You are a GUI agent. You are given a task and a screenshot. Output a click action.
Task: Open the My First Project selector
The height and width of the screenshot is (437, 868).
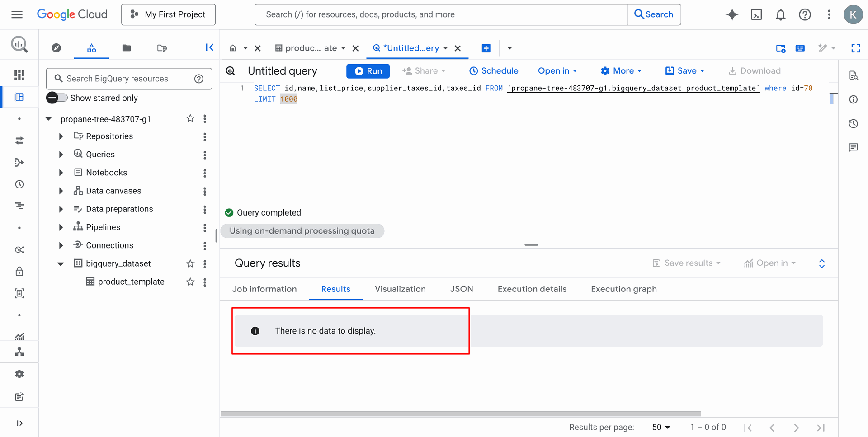[x=168, y=14]
